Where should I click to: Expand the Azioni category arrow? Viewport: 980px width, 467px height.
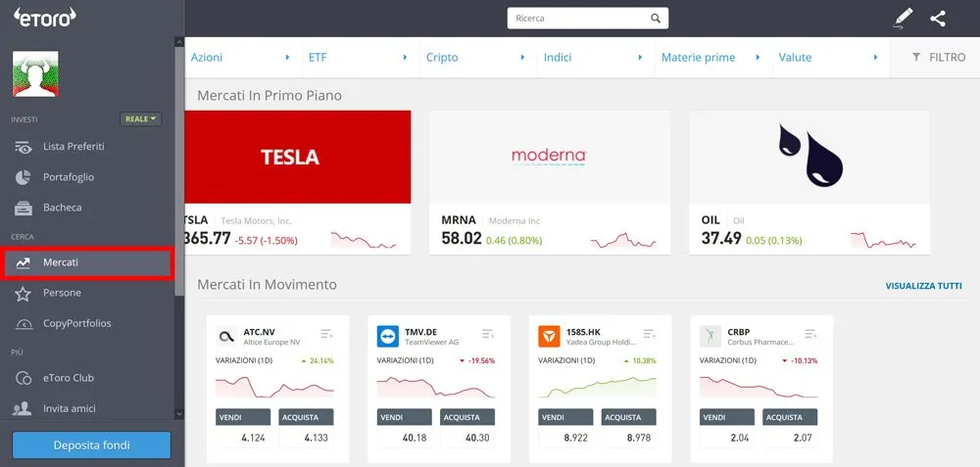[x=287, y=58]
